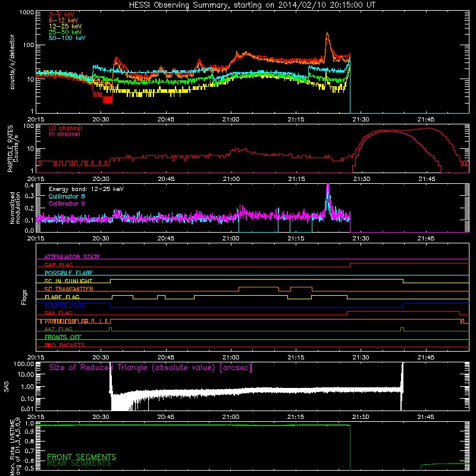Click the 21:30 tick label under SAS plot
Image resolution: width=476 pixels, height=476 pixels.
click(361, 417)
